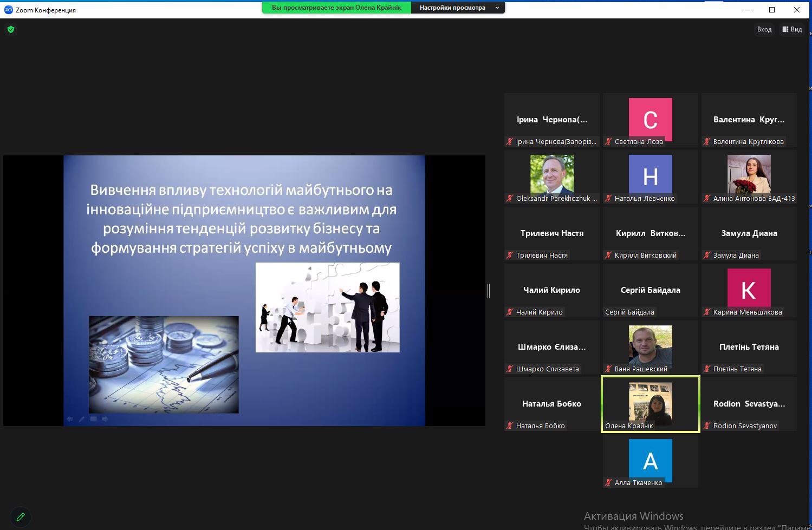The image size is (812, 530).
Task: Open the Настройки просмотра dropdown
Action: pyautogui.click(x=452, y=8)
